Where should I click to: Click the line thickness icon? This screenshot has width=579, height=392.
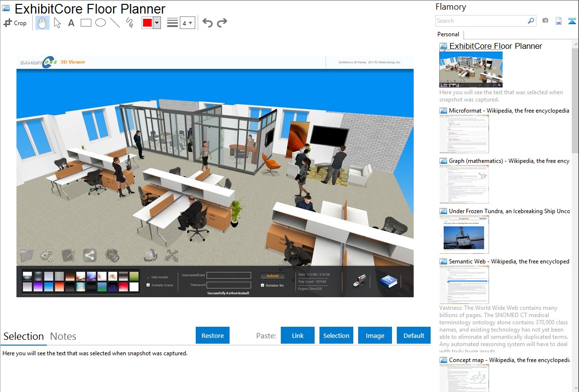[x=173, y=23]
